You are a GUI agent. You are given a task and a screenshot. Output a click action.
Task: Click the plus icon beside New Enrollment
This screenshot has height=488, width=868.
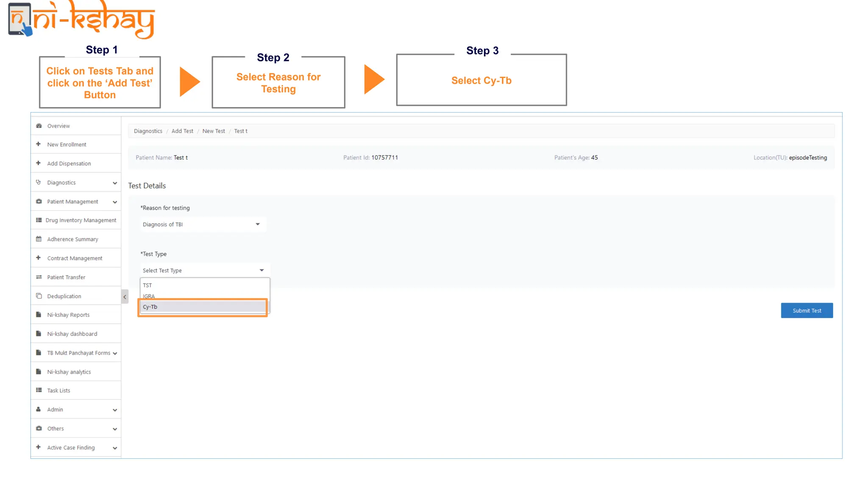click(39, 144)
